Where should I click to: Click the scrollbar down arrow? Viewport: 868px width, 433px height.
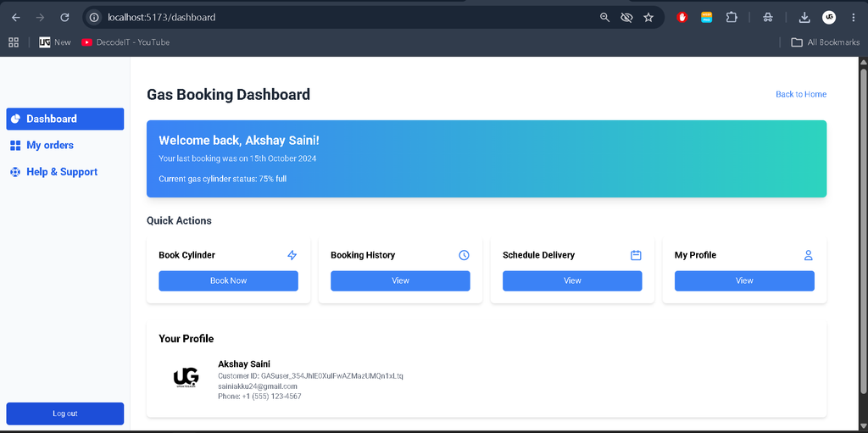(863, 425)
